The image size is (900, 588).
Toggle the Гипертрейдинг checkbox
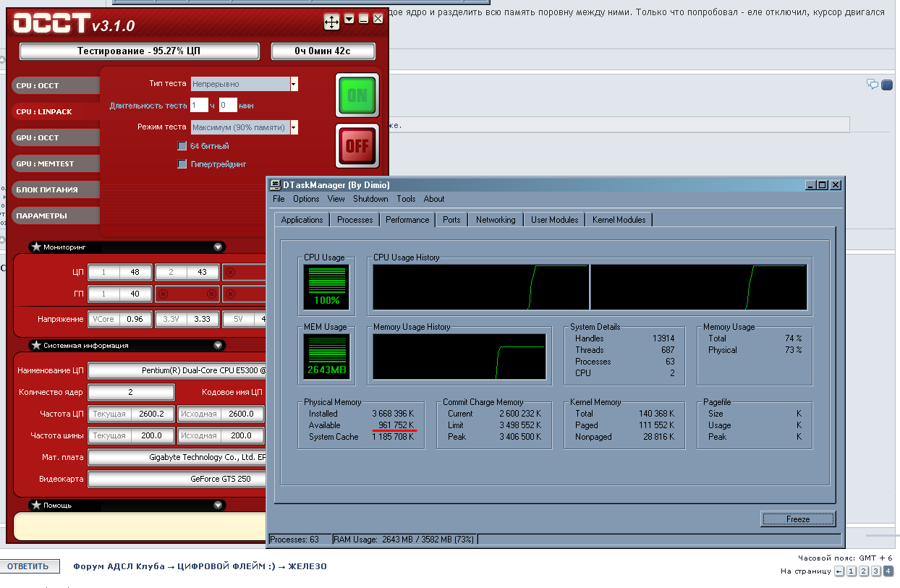[182, 164]
